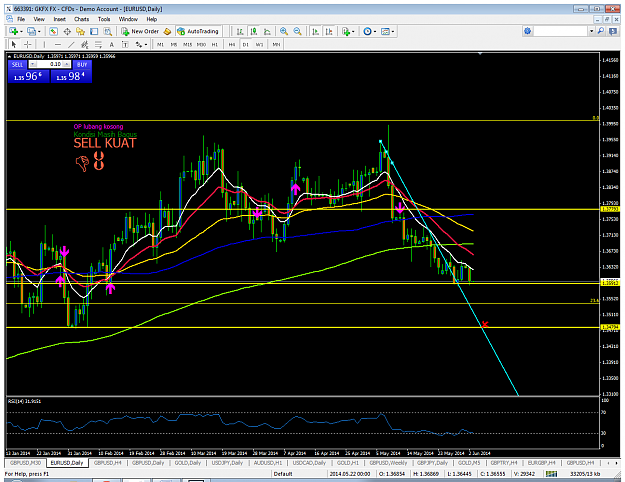This screenshot has height=482, width=625.
Task: Zoom in the chart with plus magnifier
Action: [284, 31]
